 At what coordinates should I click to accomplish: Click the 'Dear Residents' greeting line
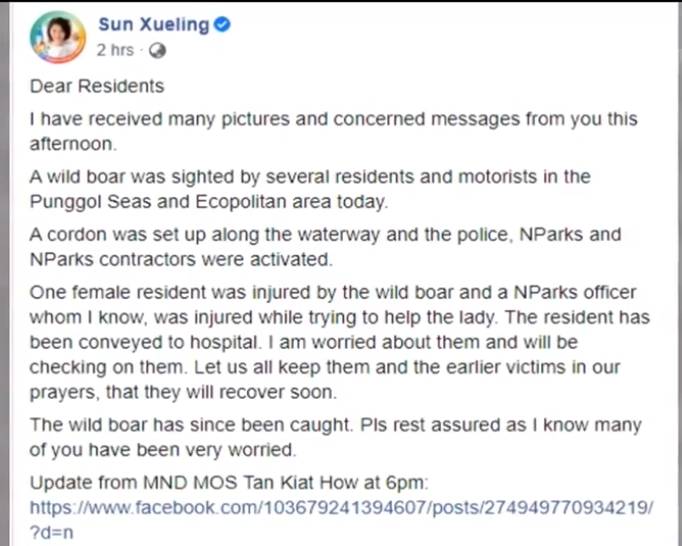96,86
